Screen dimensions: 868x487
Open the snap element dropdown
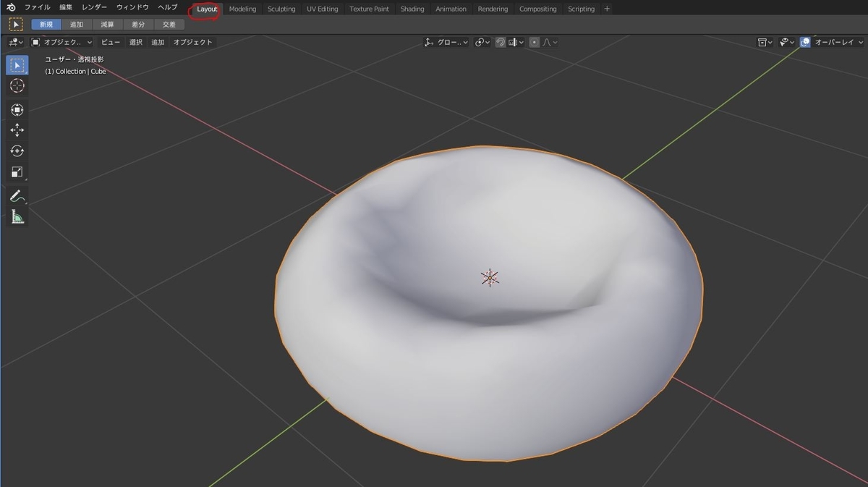tap(516, 43)
